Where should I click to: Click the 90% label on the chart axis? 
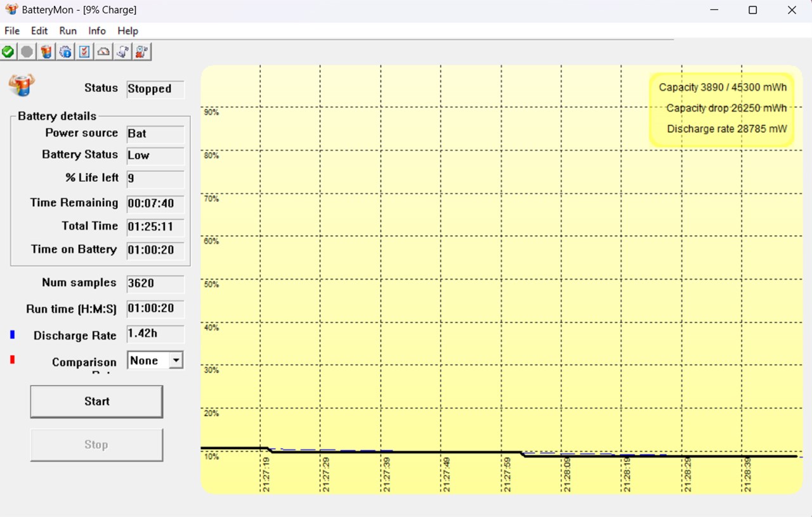pos(211,112)
